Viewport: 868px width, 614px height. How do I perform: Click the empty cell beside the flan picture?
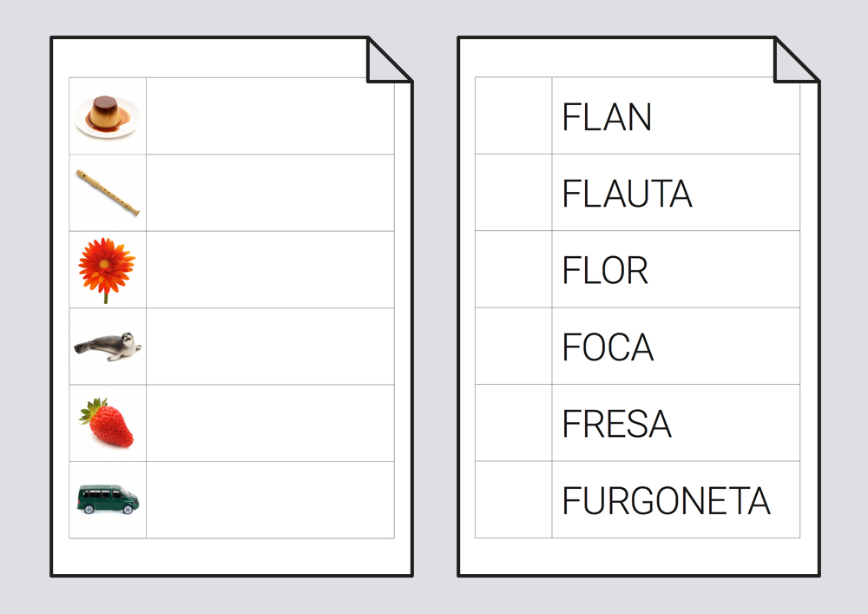(x=270, y=116)
